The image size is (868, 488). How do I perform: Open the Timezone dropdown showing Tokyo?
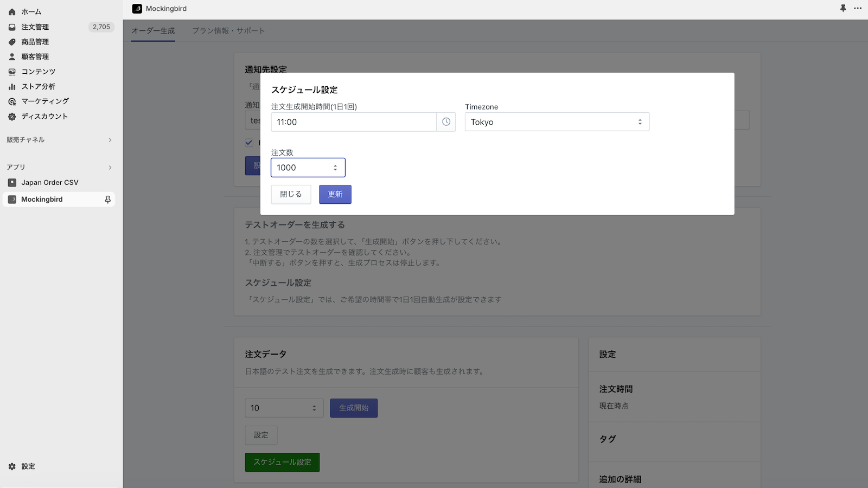point(557,122)
